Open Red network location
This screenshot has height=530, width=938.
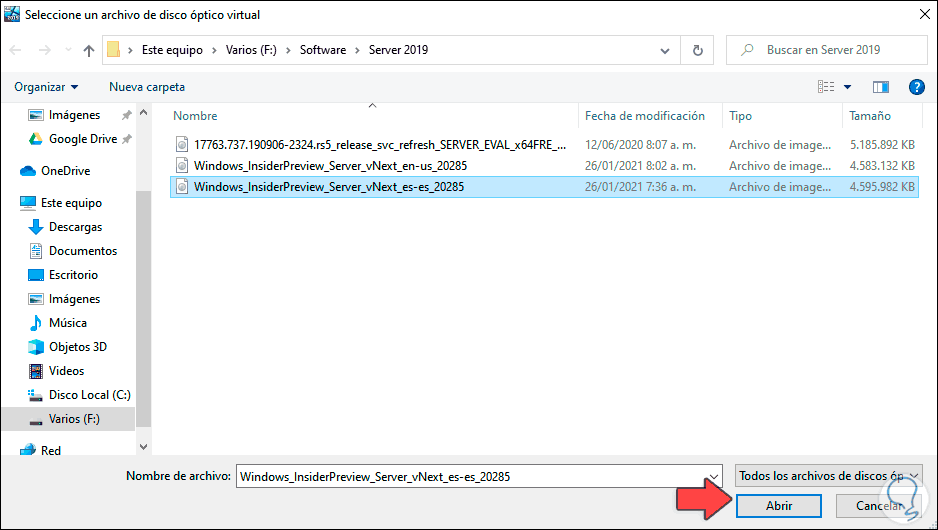coord(51,450)
